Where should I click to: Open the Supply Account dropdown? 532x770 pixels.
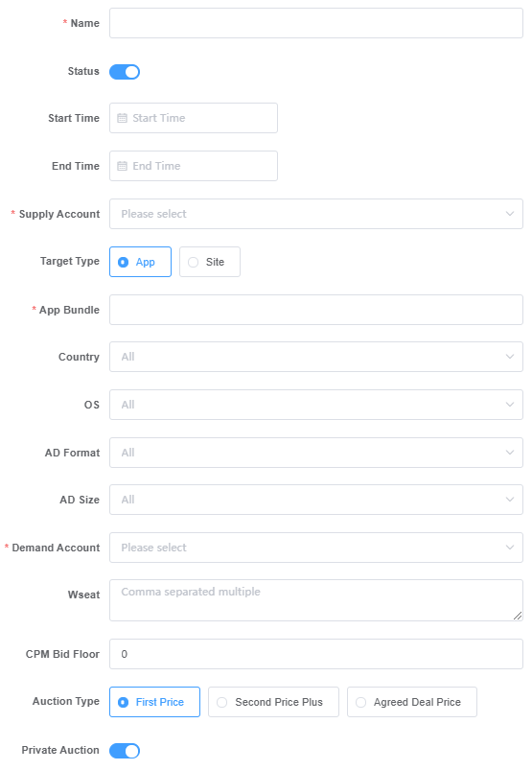click(x=316, y=214)
